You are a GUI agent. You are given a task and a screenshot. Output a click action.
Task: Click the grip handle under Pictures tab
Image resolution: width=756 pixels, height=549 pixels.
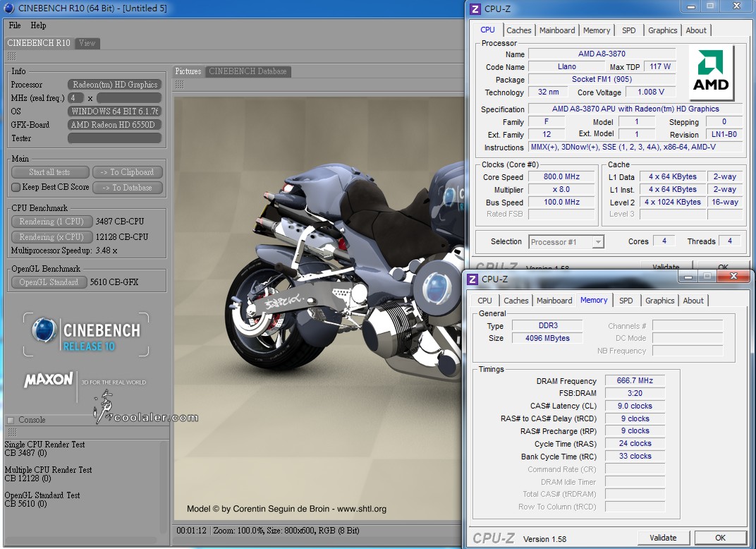pyautogui.click(x=179, y=85)
